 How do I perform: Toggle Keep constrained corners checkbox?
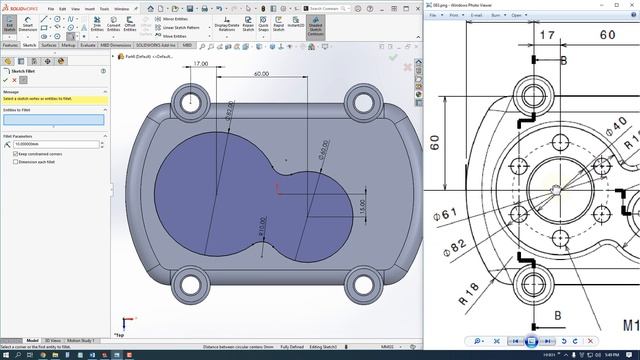click(16, 154)
